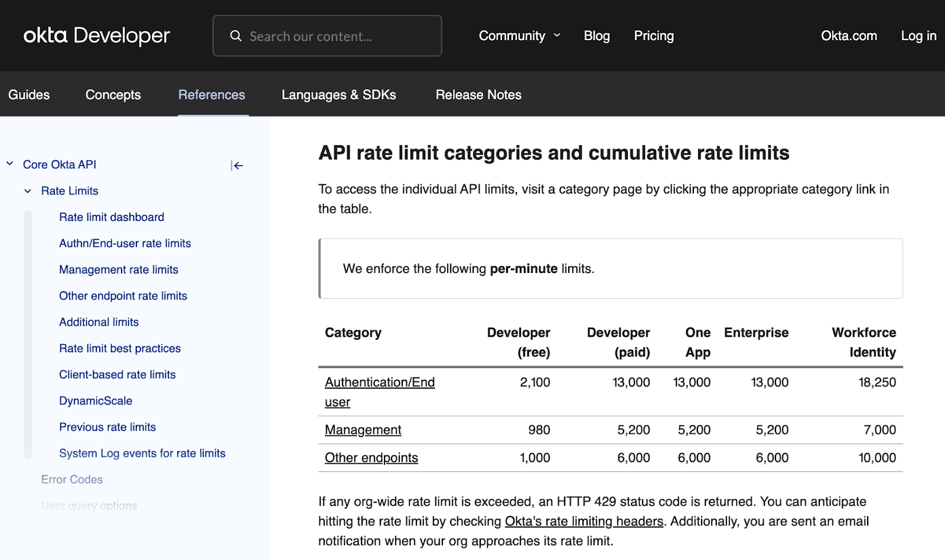
Task: Select the Concepts navigation item
Action: [x=112, y=95]
